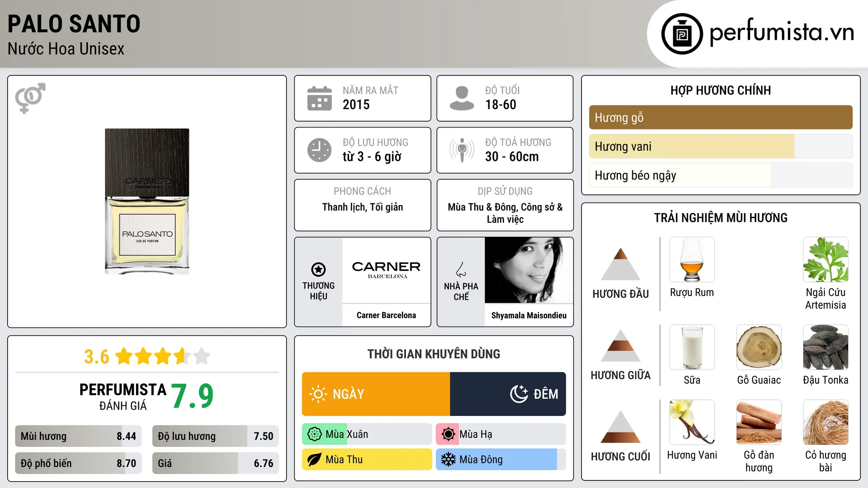
Task: Select the Sữa milk note image
Action: tap(692, 347)
